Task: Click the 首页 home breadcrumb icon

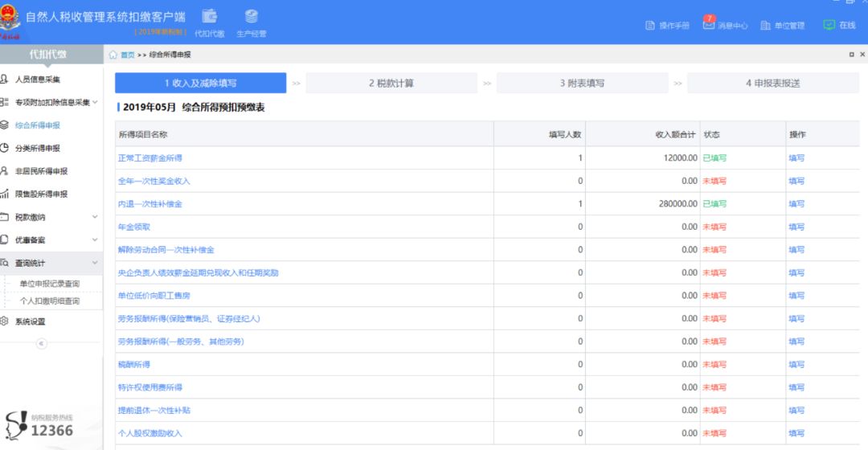Action: [114, 55]
